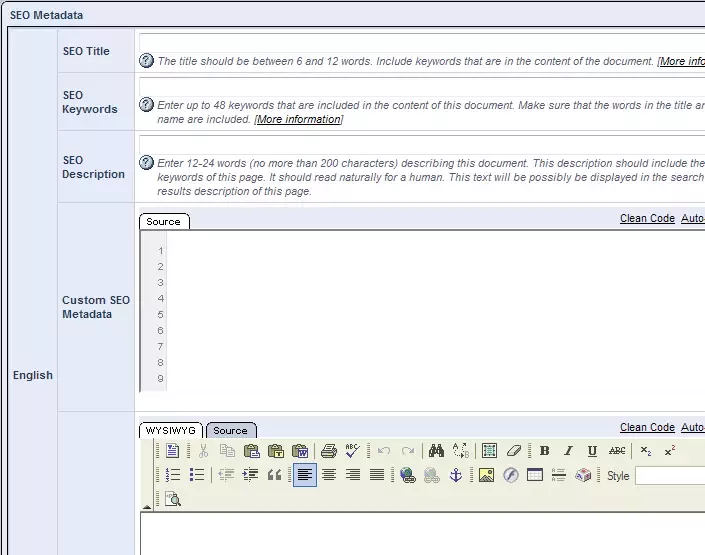Collapse the toolbar with the small triangle
This screenshot has height=555, width=705.
(x=147, y=507)
